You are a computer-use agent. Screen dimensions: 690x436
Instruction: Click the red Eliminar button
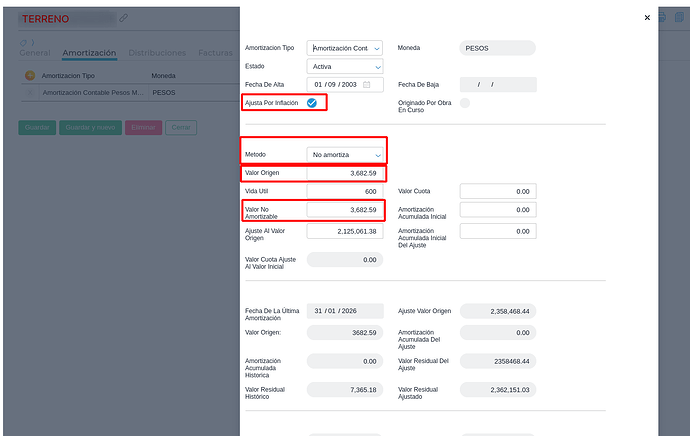(x=143, y=128)
